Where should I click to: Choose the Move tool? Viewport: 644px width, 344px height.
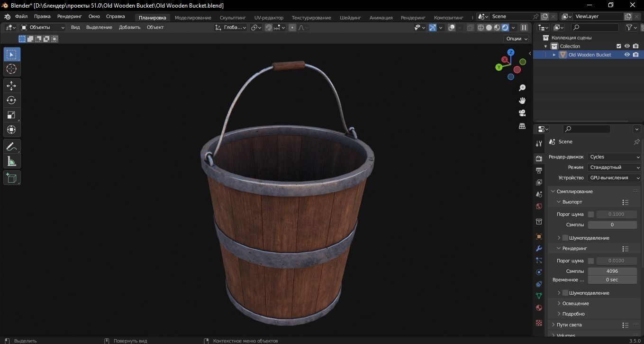12,85
